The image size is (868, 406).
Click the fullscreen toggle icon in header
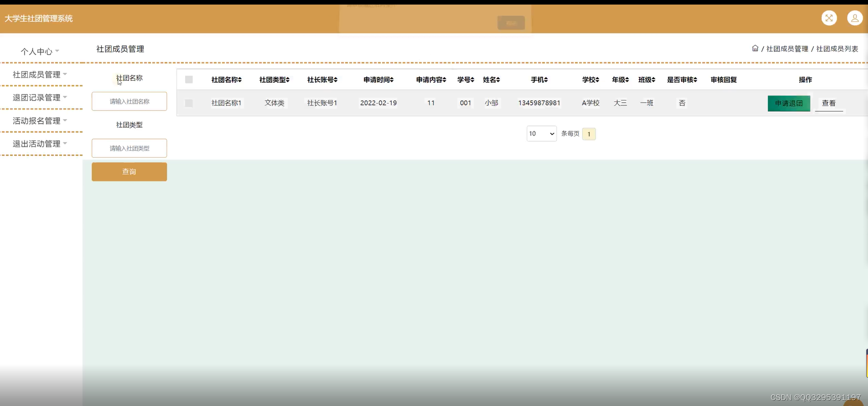coord(829,18)
